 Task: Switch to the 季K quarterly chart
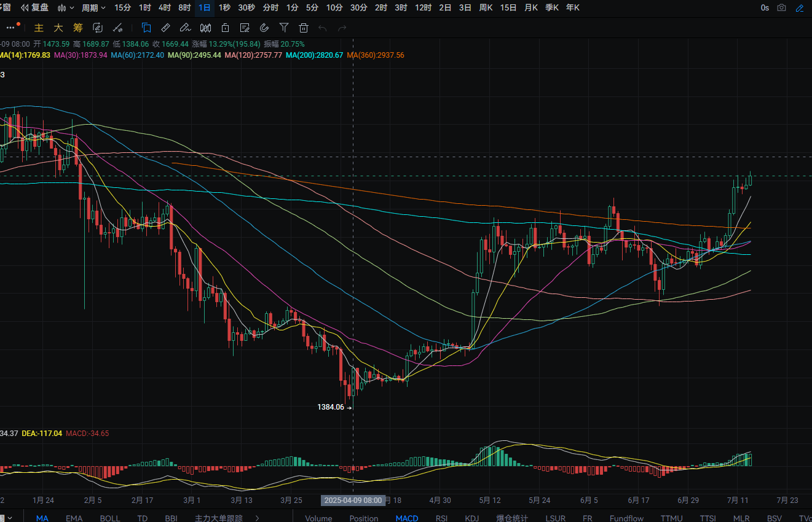pos(552,8)
